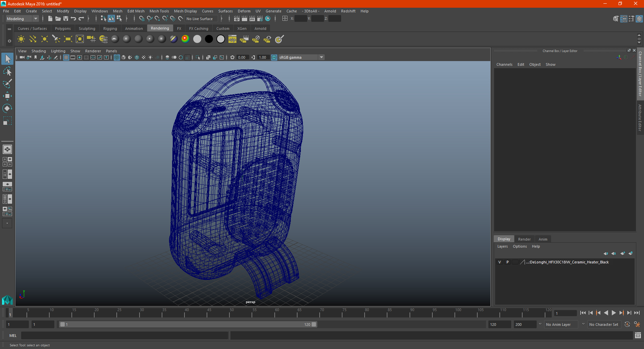
Task: Switch to the Render layer tab
Action: (524, 239)
